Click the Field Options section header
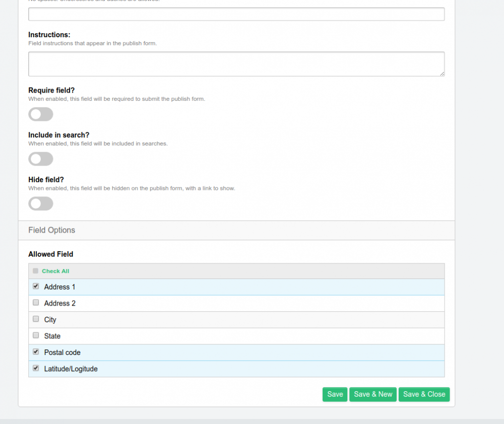 [x=236, y=230]
